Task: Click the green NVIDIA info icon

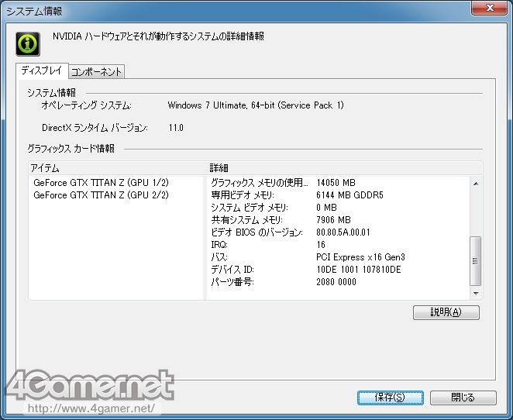Action: 28,44
